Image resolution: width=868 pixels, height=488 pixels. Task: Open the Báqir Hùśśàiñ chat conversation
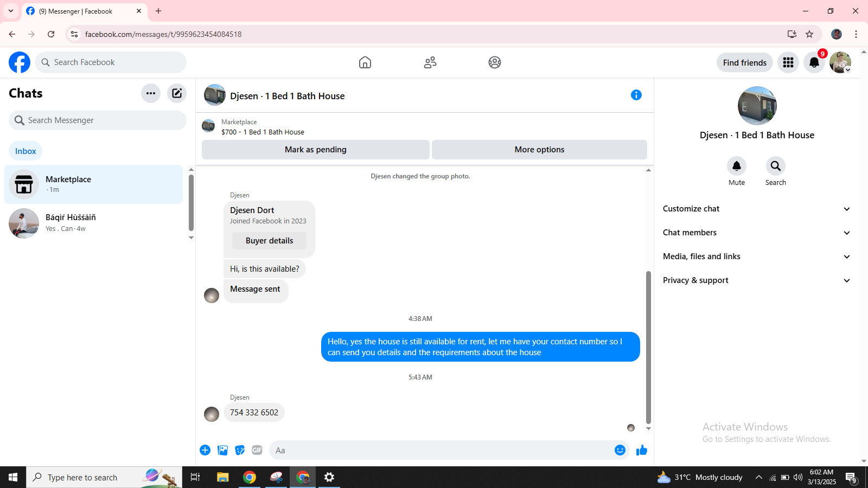click(94, 223)
